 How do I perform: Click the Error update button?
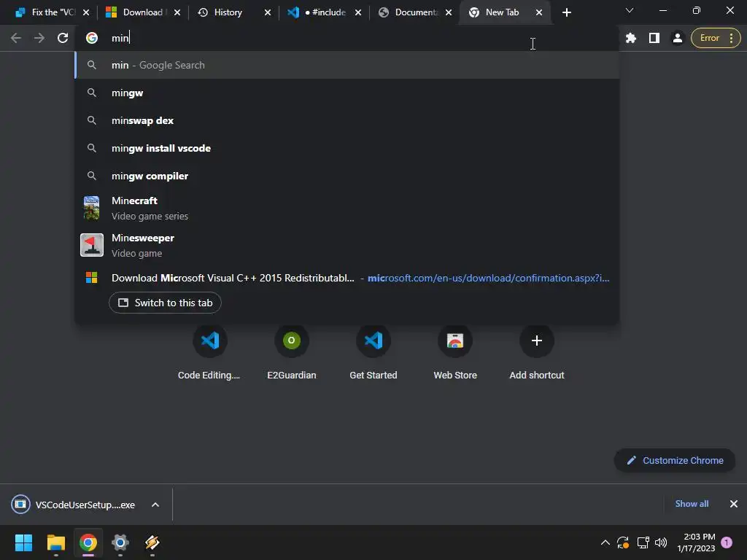709,38
